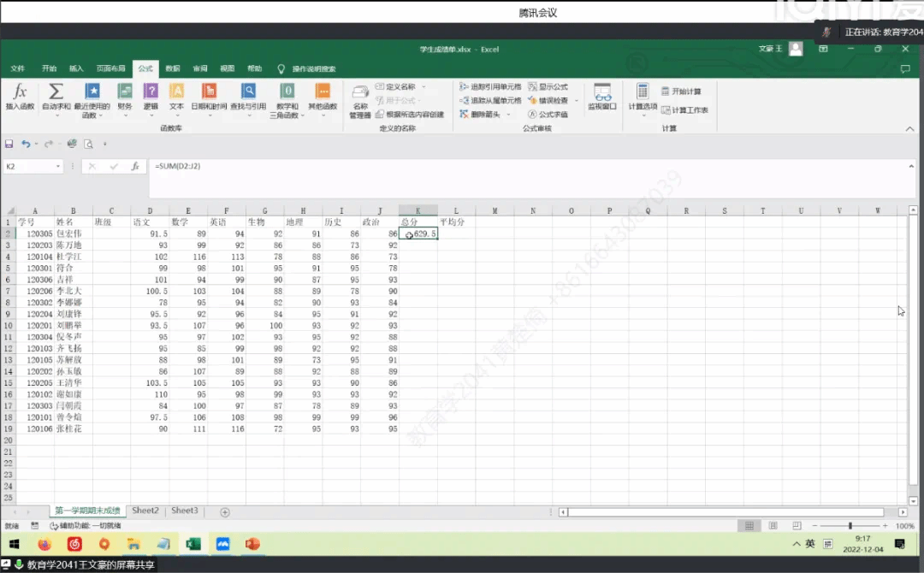This screenshot has height=573, width=924.
Task: Open the Sheet2 worksheet tab
Action: point(145,511)
